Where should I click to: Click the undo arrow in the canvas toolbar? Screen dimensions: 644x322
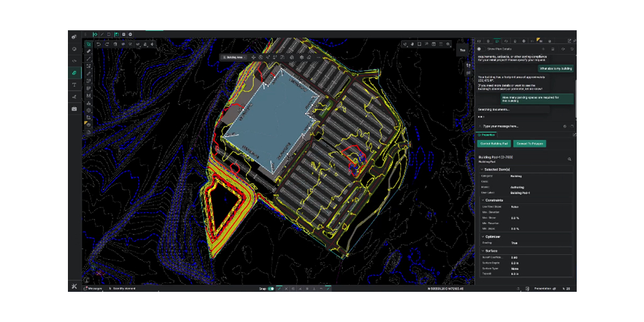point(98,44)
